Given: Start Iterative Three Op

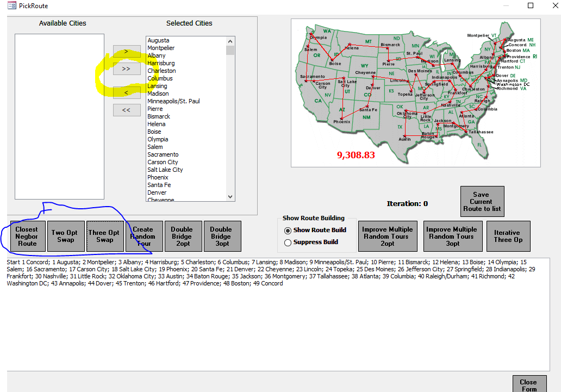Looking at the screenshot, I should pos(508,237).
